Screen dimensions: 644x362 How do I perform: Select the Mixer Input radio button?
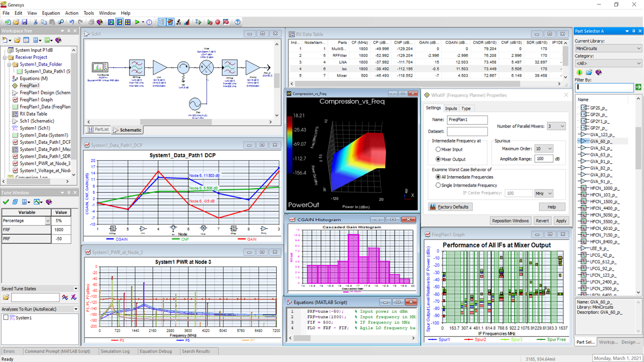tap(438, 149)
